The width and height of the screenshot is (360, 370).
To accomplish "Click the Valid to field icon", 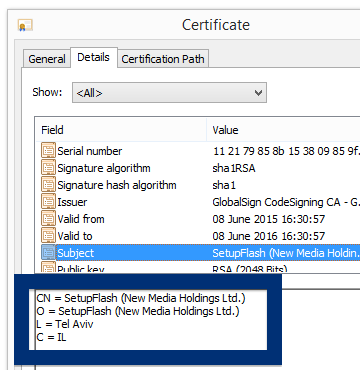I will click(x=48, y=236).
